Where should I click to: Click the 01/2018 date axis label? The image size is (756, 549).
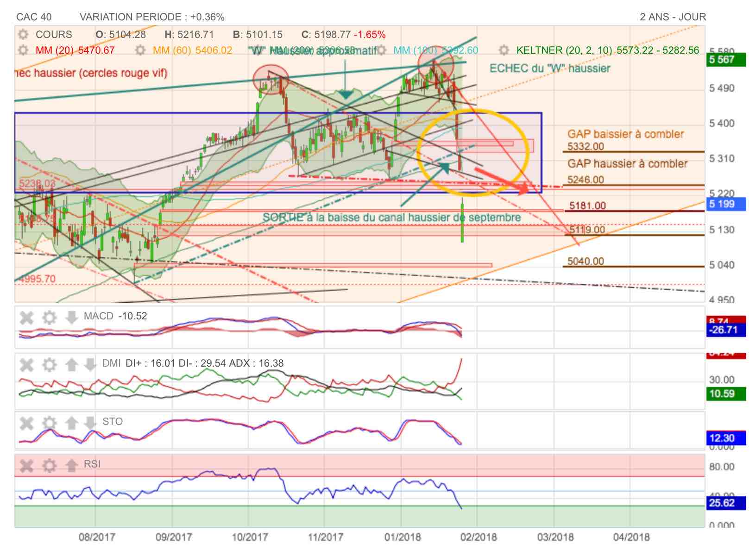403,537
